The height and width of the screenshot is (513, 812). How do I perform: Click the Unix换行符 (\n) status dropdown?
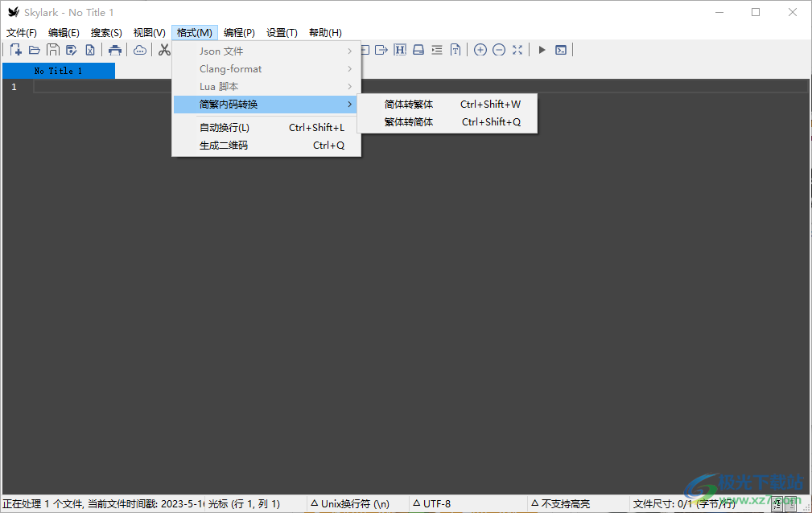pos(350,503)
